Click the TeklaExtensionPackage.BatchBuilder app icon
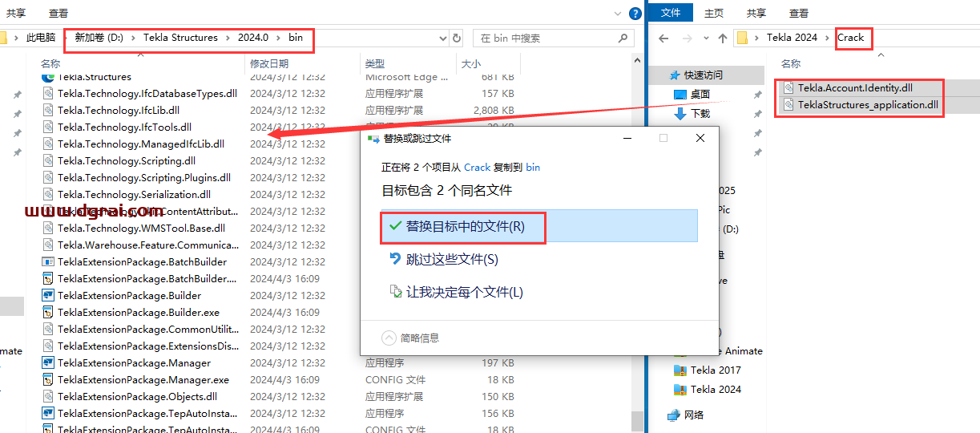 pos(48,261)
